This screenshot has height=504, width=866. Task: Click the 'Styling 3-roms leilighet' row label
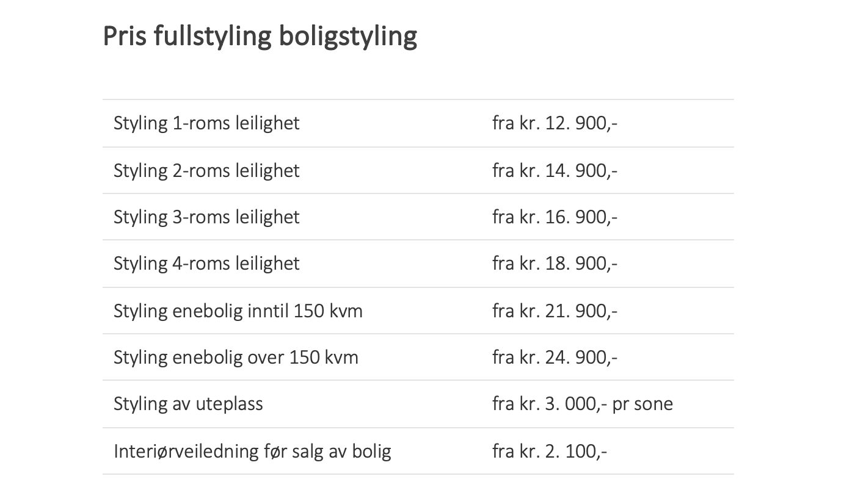206,217
